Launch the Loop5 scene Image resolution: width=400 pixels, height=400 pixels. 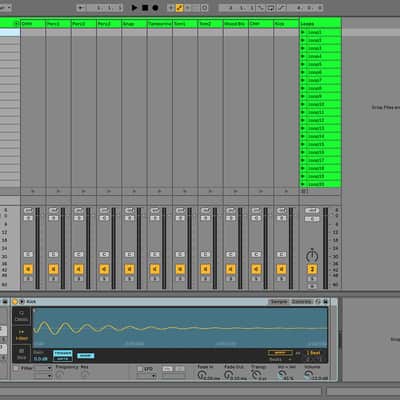click(x=303, y=64)
